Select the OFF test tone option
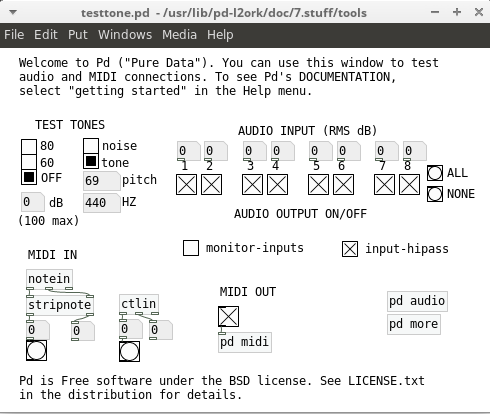 click(29, 177)
